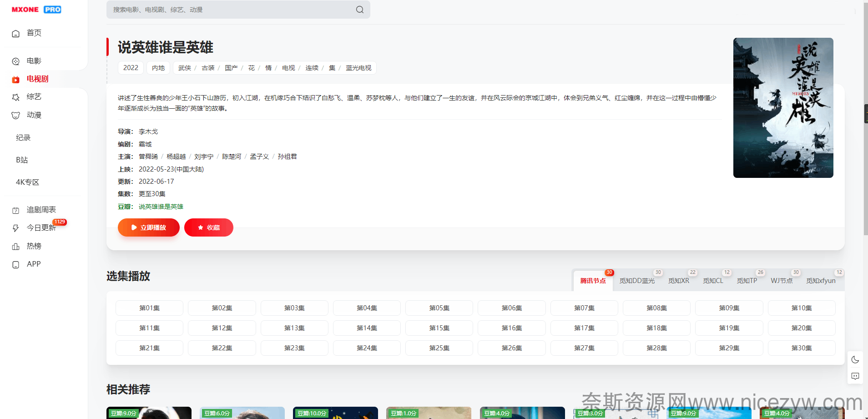Open the APP download icon in sidebar

16,265
